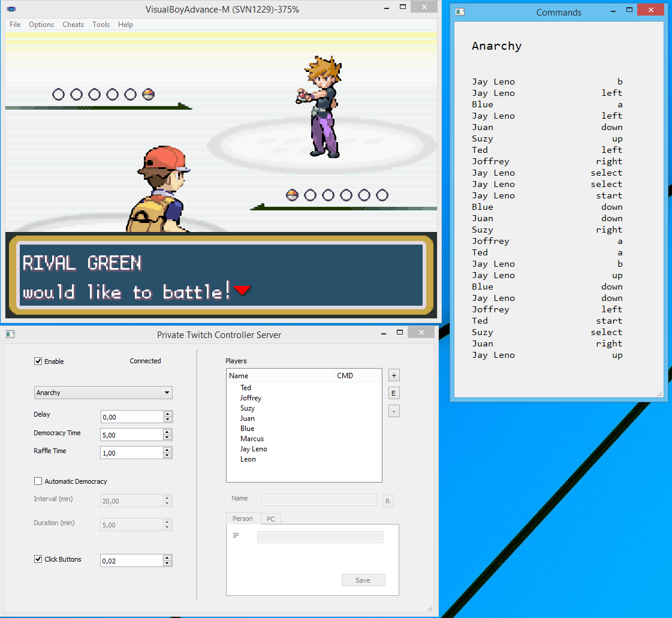Open the Tools menu in VisualBoyAdvance
Screen dimensions: 672x618
pyautogui.click(x=101, y=25)
